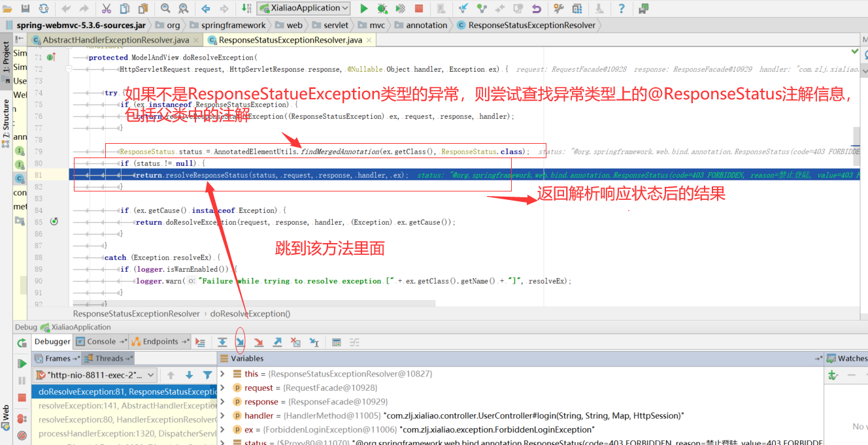Click the Replace icon in toolbar
This screenshot has width=868, height=445.
[184, 8]
